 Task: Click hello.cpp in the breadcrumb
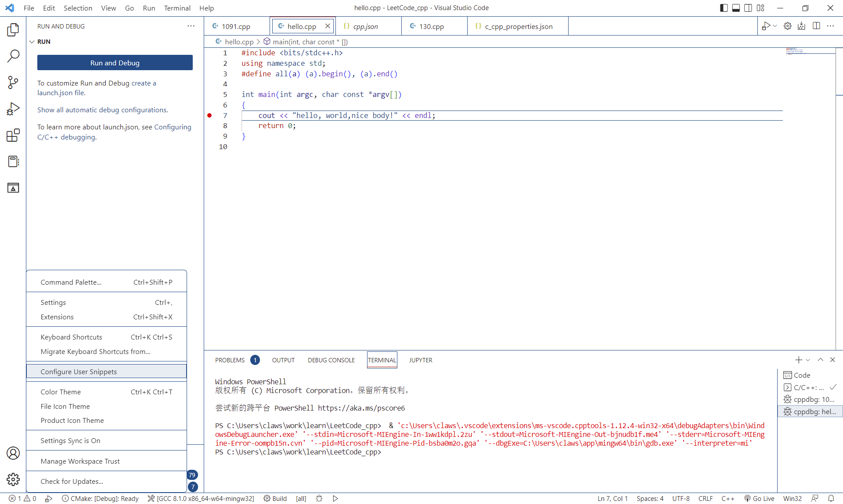239,42
